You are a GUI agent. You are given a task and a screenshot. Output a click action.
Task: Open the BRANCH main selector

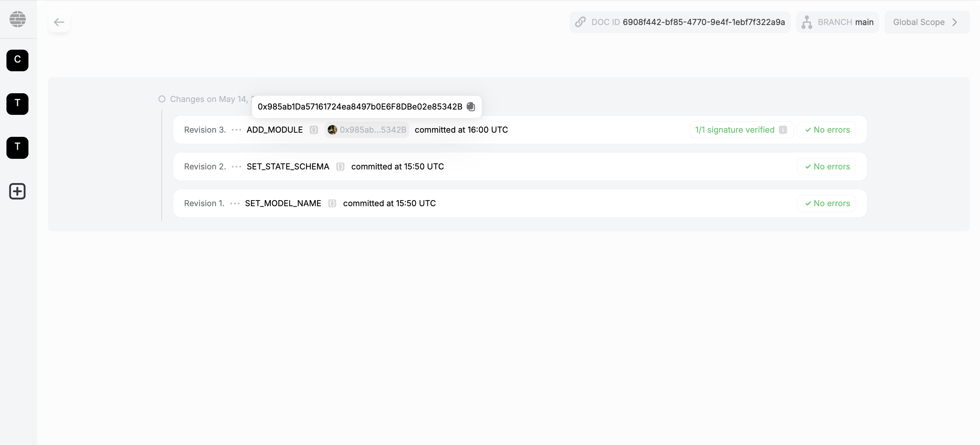(837, 22)
